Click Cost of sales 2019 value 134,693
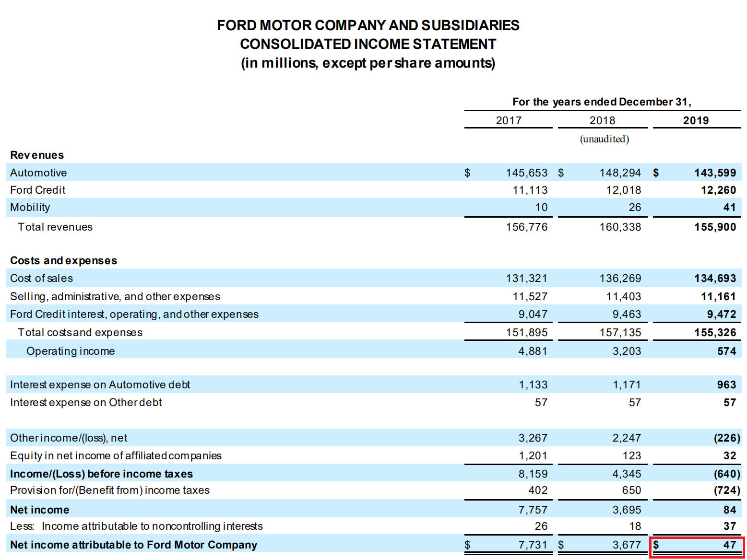747x560 pixels. coord(715,278)
